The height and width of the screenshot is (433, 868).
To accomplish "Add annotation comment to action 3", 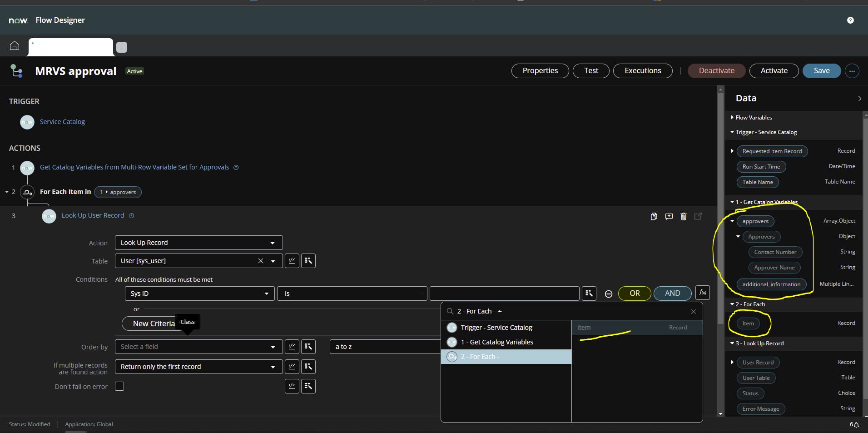I will (x=669, y=216).
